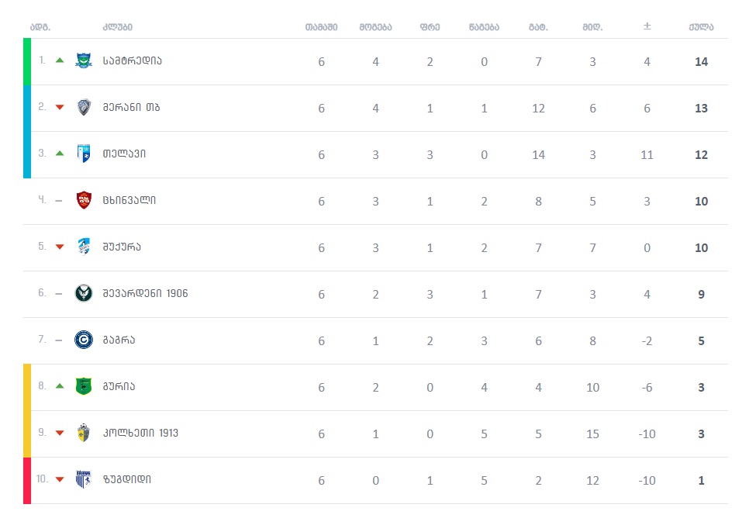This screenshot has width=756, height=532.
Task: Open the სამტრედია club name link
Action: click(133, 60)
